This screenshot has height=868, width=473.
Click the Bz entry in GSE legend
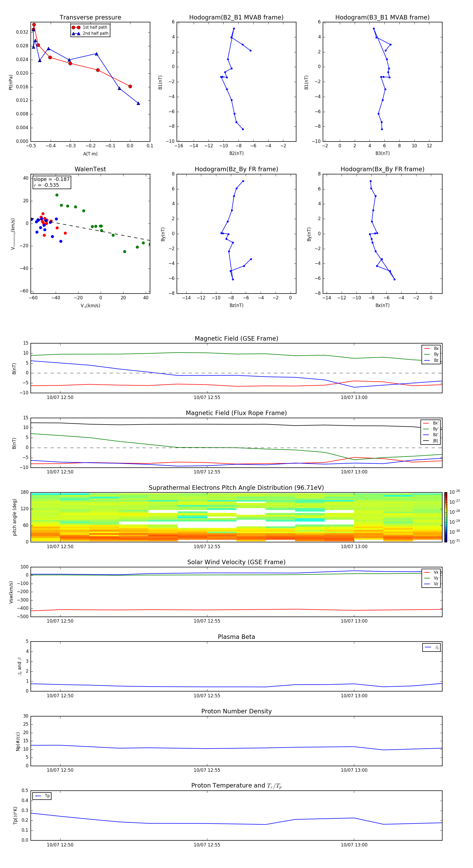coord(431,360)
